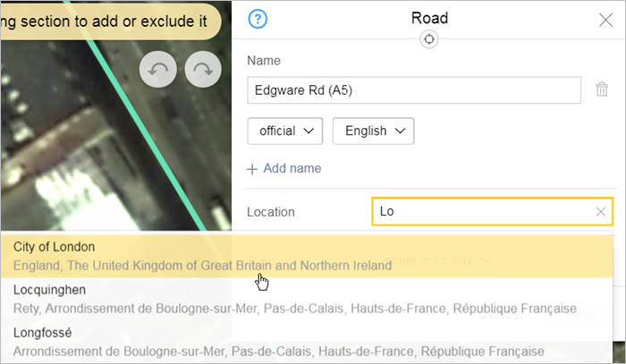
Task: Expand the official name type dropdown
Action: (x=285, y=131)
